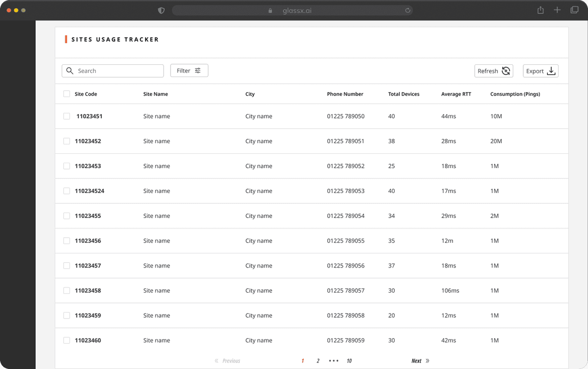
Task: Click the magnifying glass search icon
Action: tap(70, 71)
